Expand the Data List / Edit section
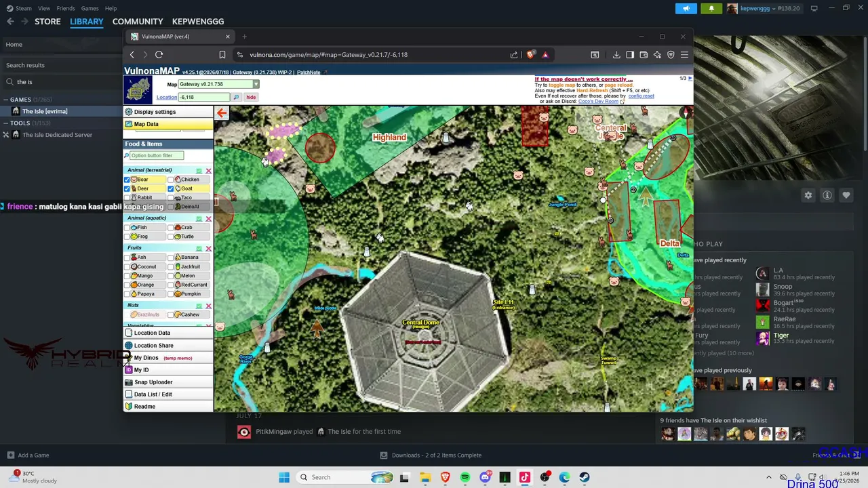868x488 pixels. point(168,394)
